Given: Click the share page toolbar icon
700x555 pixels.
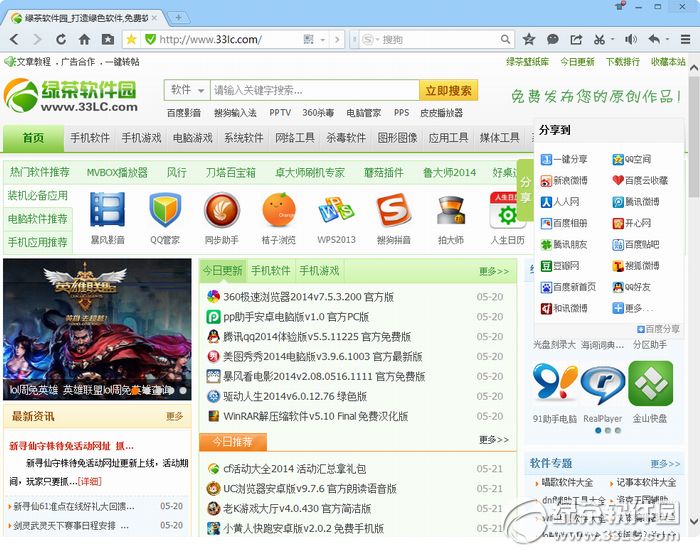Looking at the screenshot, I should pos(576,40).
